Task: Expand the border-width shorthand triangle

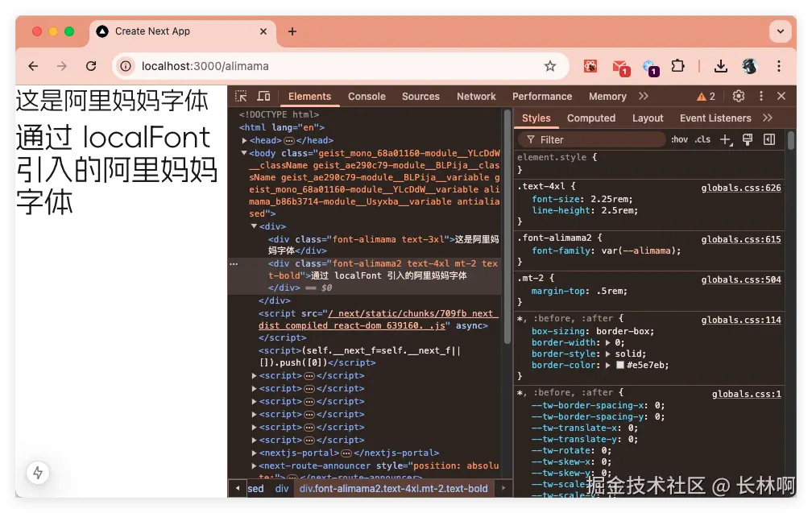Action: pyautogui.click(x=608, y=343)
